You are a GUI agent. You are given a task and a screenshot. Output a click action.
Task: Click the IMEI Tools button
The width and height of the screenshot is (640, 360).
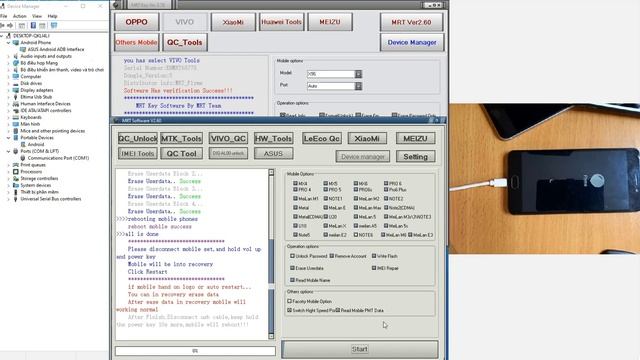pos(138,153)
